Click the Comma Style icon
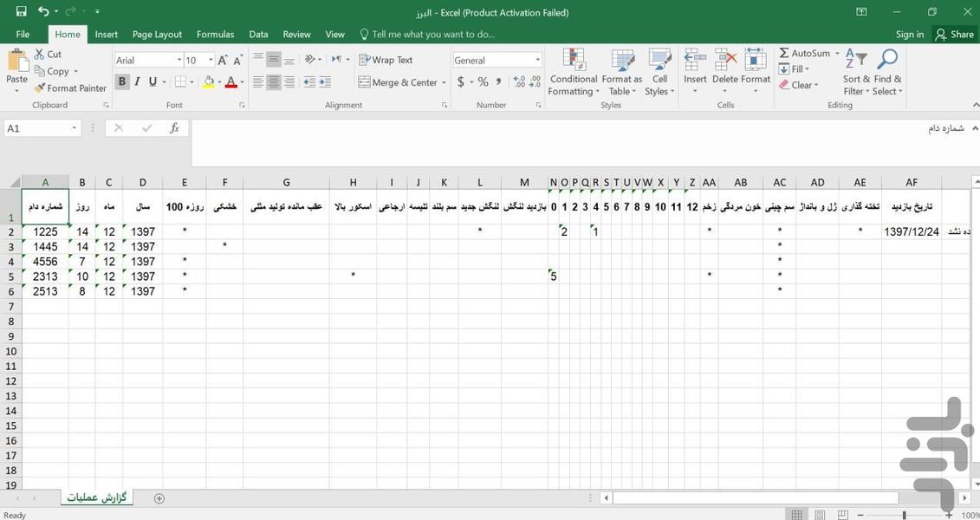The height and width of the screenshot is (520, 980). click(x=499, y=81)
